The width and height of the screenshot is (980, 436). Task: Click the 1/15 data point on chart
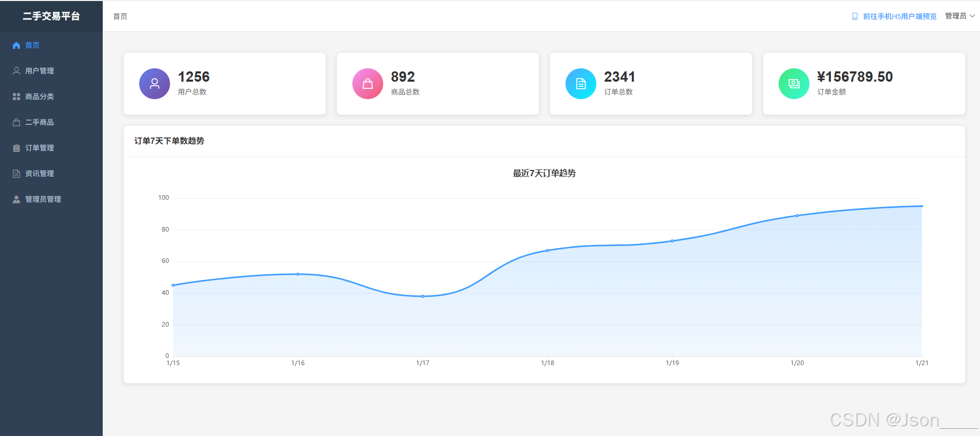coord(173,285)
